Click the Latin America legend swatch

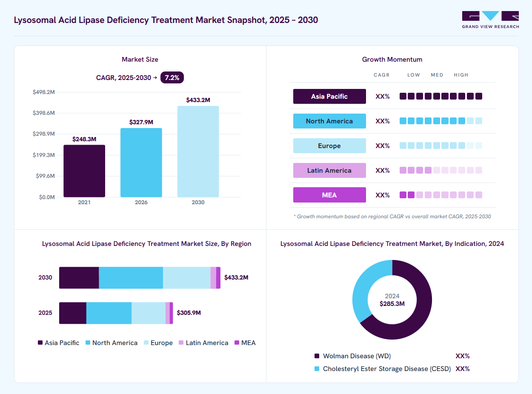point(181,343)
